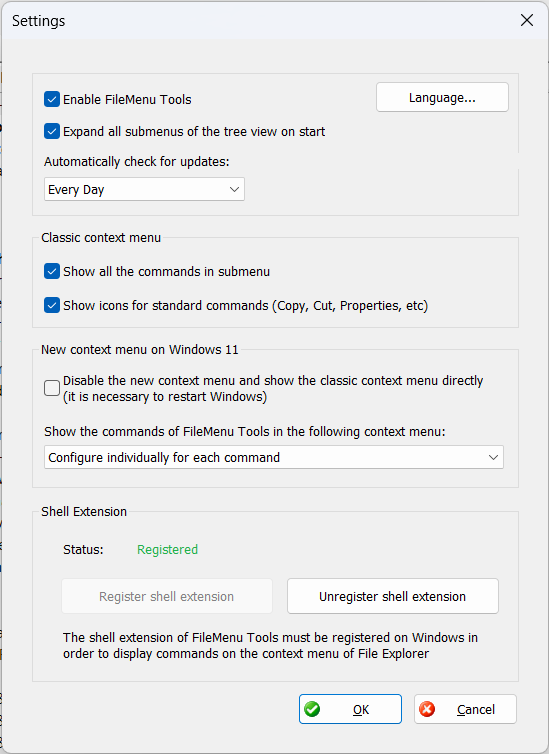Click the red X icon on Cancel
The height and width of the screenshot is (754, 549).
427,709
